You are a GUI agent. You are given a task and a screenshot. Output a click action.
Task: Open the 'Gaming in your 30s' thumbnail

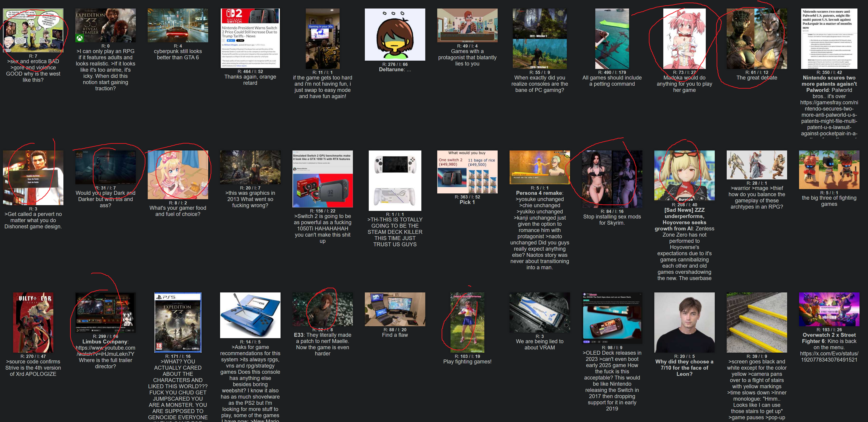coord(323,39)
